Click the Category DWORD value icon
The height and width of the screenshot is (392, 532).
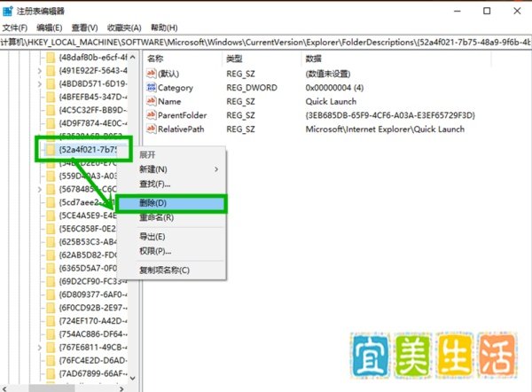pyautogui.click(x=151, y=87)
